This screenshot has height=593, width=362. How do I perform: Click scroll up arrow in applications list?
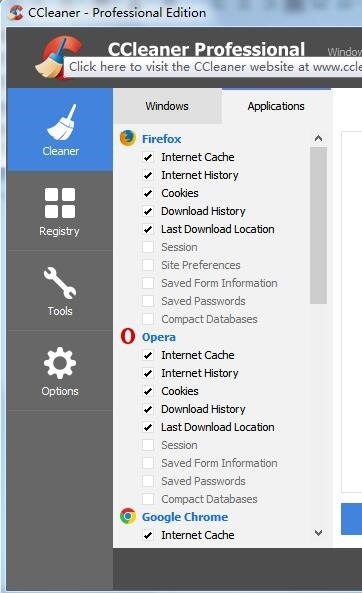(318, 138)
